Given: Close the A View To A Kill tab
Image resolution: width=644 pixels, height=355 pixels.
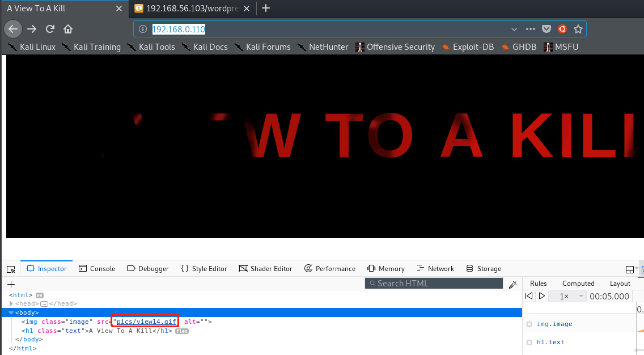Looking at the screenshot, I should pos(118,8).
